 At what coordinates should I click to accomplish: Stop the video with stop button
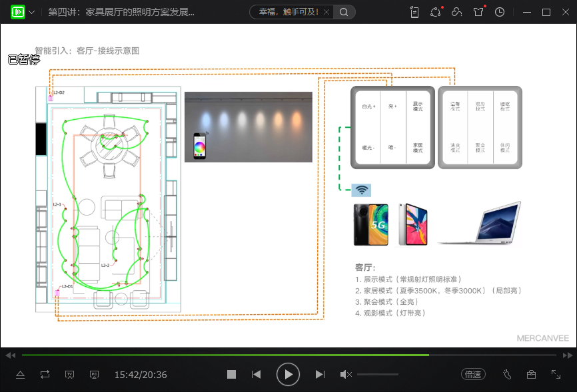pos(231,375)
